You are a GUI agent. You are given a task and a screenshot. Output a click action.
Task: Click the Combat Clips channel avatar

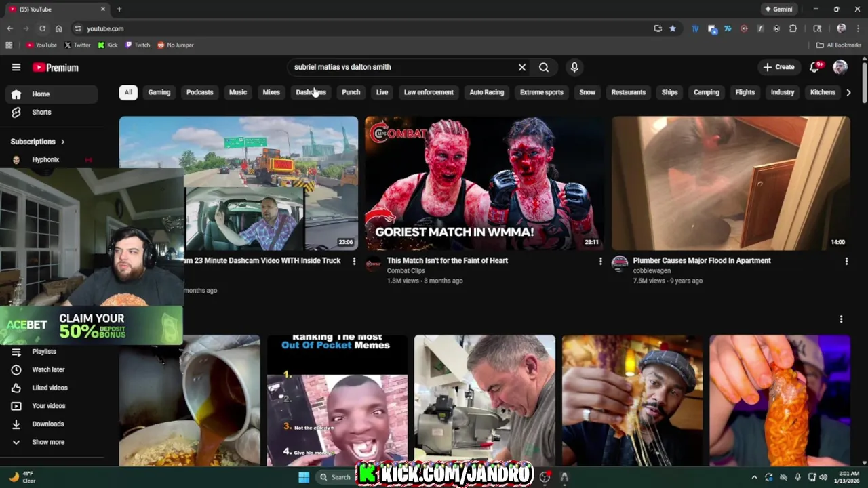[x=374, y=264]
